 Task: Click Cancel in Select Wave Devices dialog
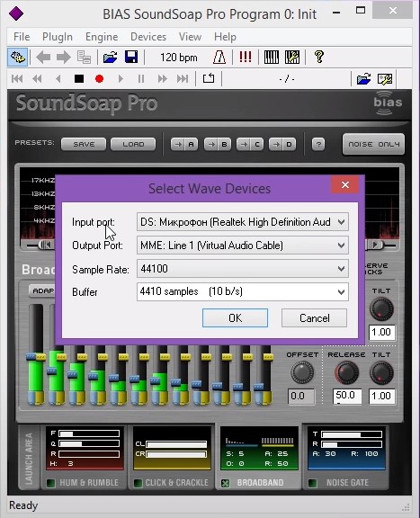point(314,318)
